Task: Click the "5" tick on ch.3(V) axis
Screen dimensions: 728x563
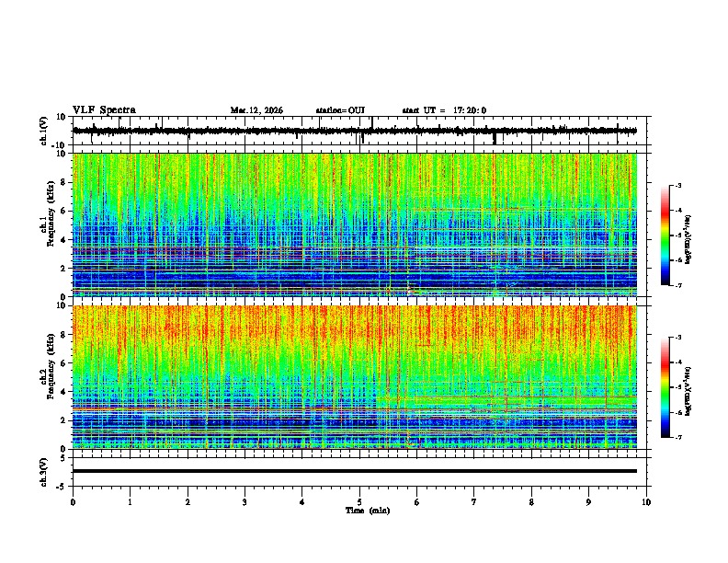Action: click(x=64, y=458)
